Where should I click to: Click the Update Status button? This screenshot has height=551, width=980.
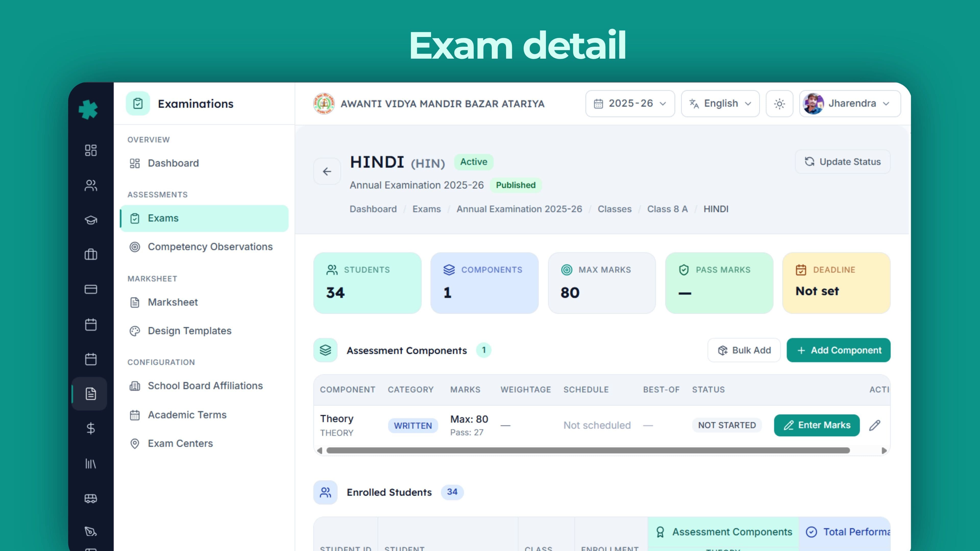click(842, 162)
